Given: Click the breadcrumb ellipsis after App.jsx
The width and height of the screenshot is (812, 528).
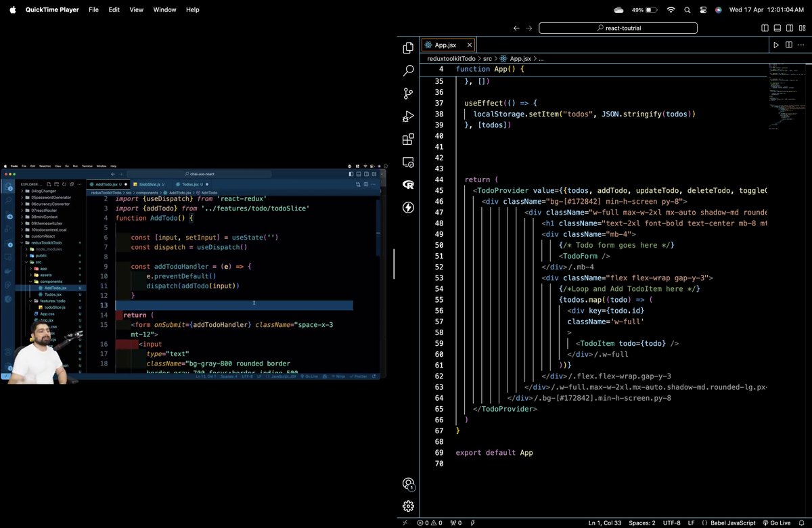Looking at the screenshot, I should 541,59.
